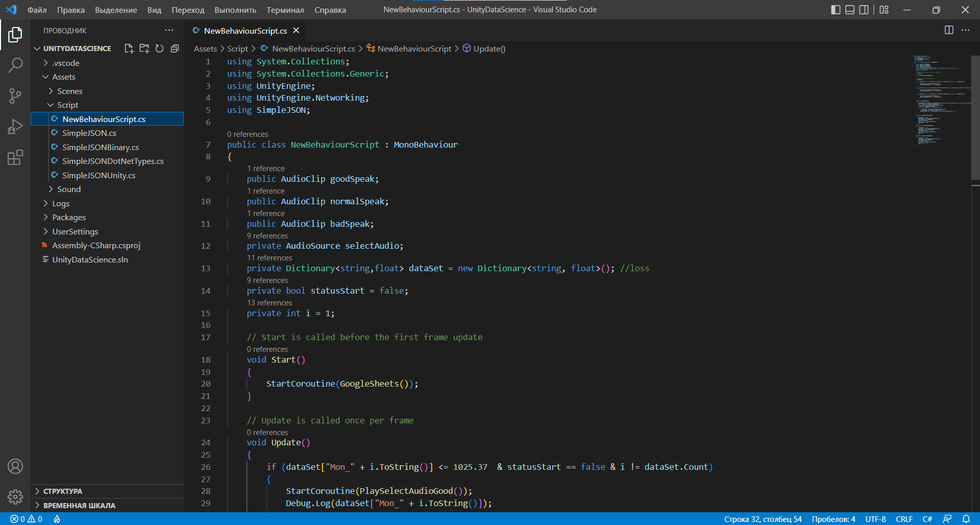This screenshot has width=980, height=525.
Task: Select the NewBehaviourScript.cs editor tab
Action: coord(245,31)
